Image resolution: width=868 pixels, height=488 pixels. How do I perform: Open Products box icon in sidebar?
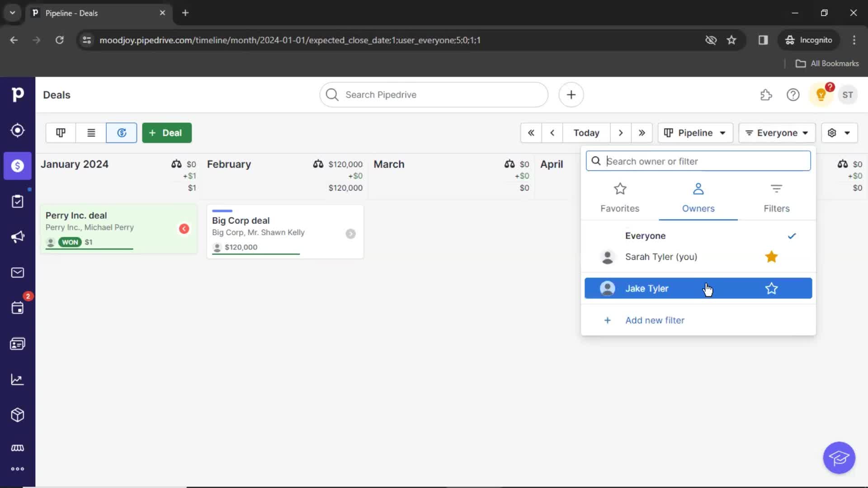(x=18, y=415)
